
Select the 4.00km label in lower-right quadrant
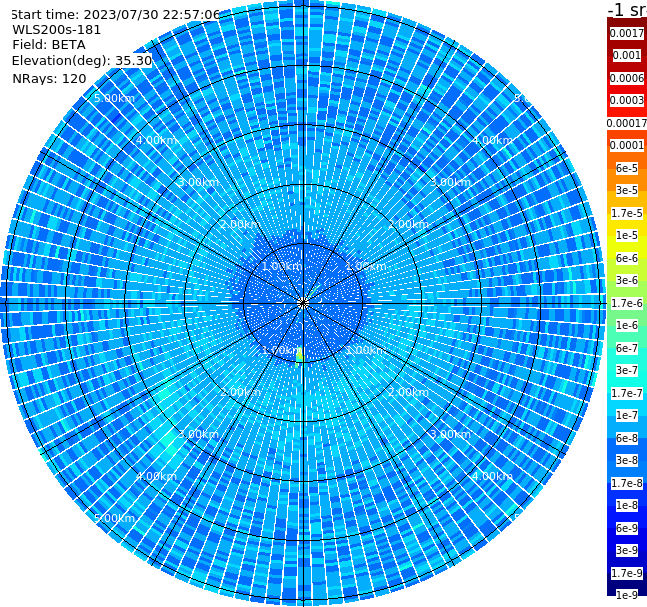[492, 476]
